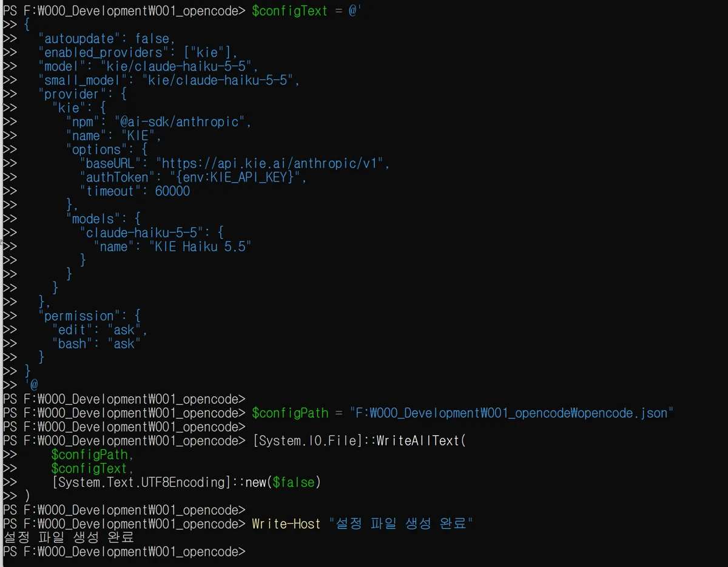Click the "timeout": 60000 line

tap(135, 191)
